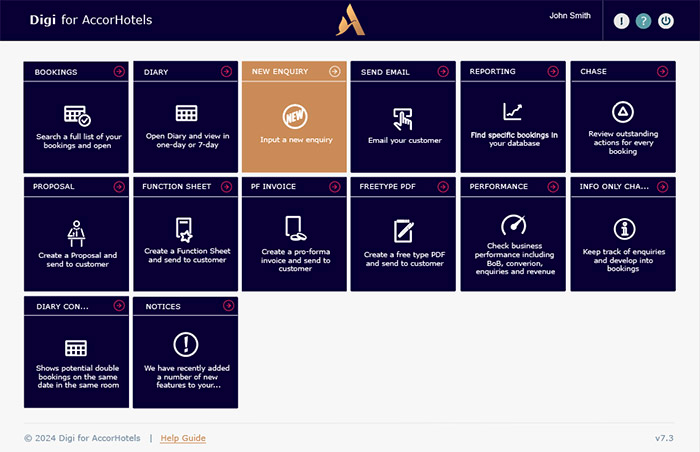Click the NEW enquiry badge icon

pos(295,116)
